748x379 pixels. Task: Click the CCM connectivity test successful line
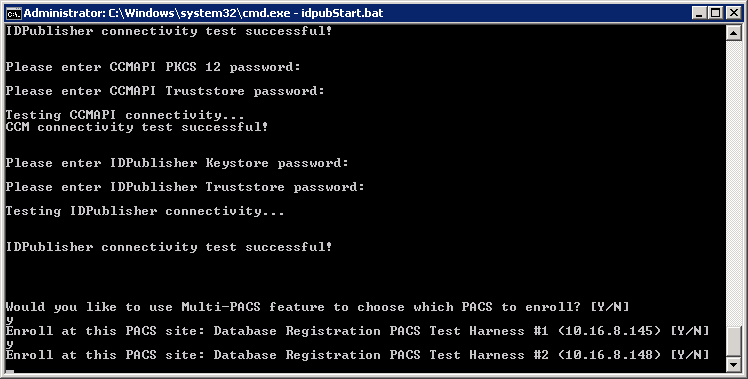137,127
